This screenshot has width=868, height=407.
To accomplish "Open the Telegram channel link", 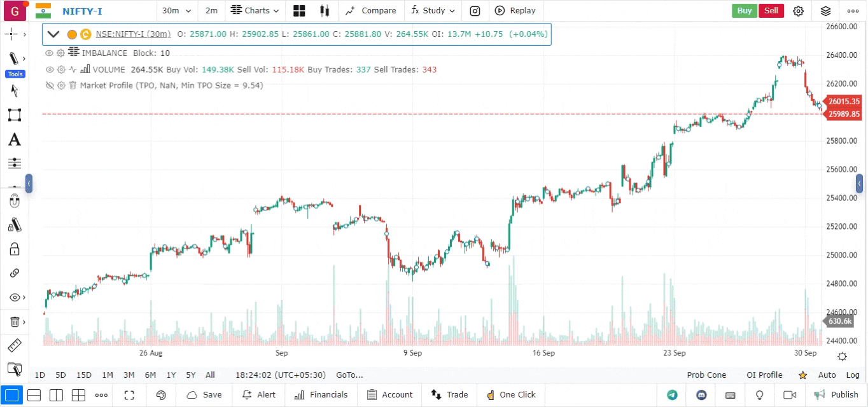I will [672, 395].
